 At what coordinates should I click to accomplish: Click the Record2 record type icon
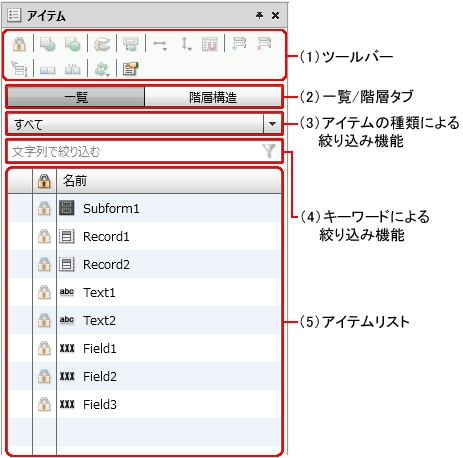67,264
